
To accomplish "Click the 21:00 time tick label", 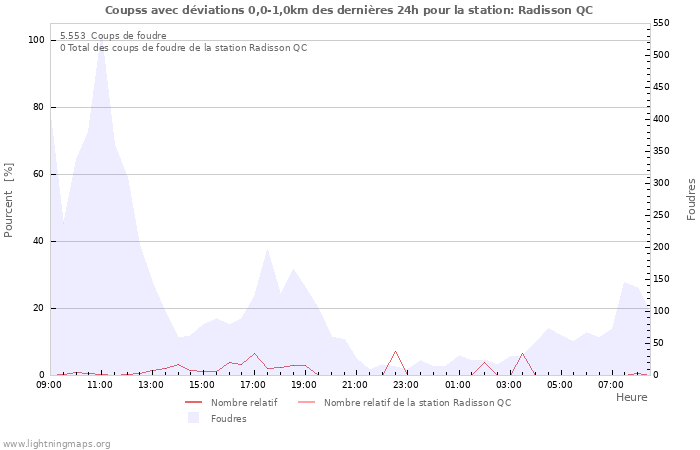I will click(x=355, y=385).
